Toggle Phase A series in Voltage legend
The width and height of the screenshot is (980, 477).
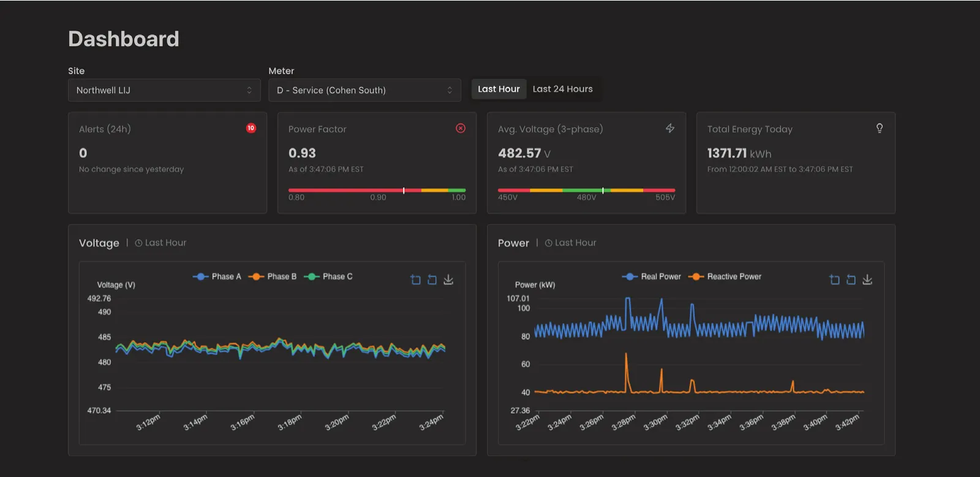[217, 277]
